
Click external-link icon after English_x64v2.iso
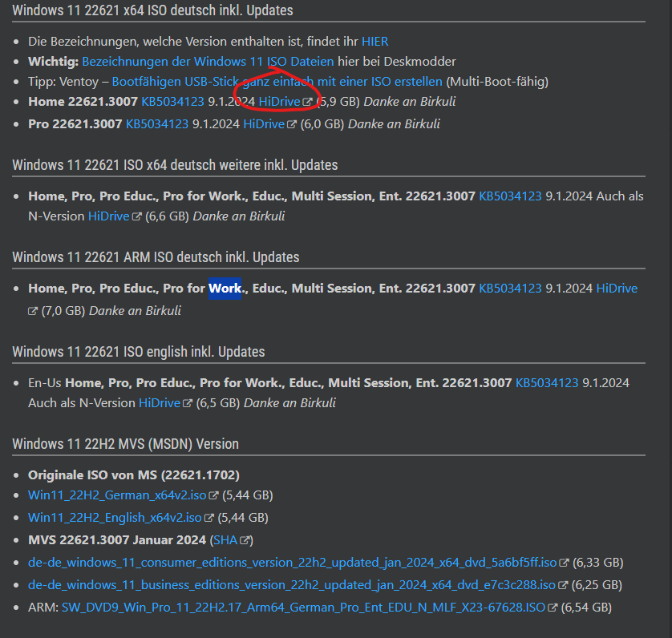pos(208,518)
